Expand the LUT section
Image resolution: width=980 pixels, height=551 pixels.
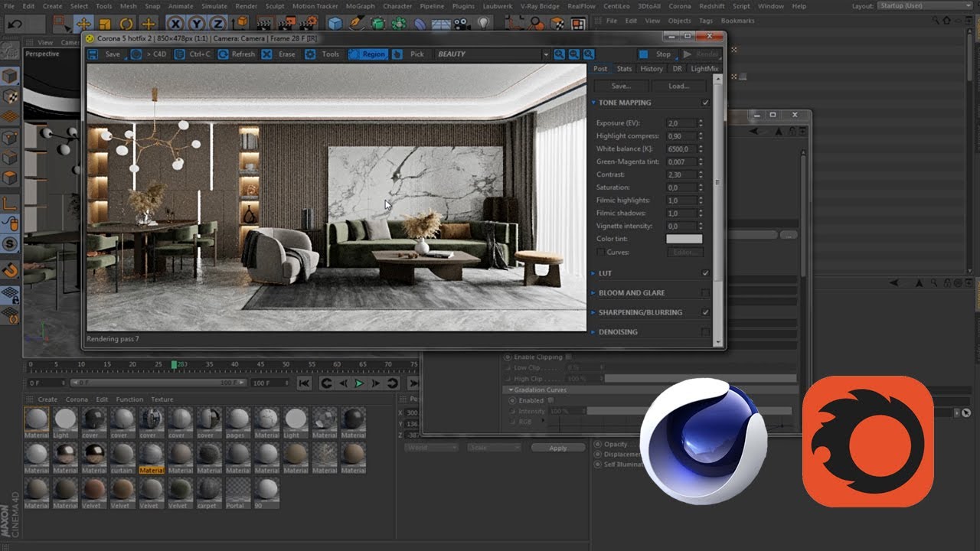point(593,273)
